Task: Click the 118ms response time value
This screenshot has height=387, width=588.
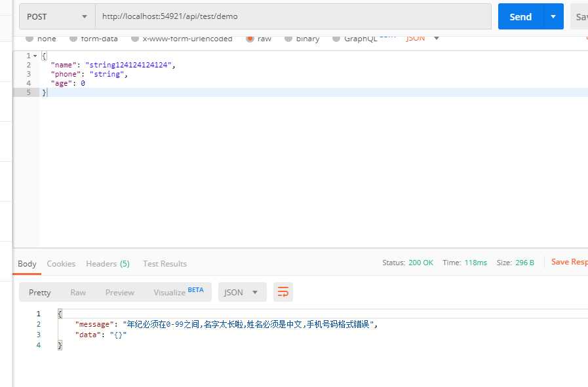Action: pos(476,263)
